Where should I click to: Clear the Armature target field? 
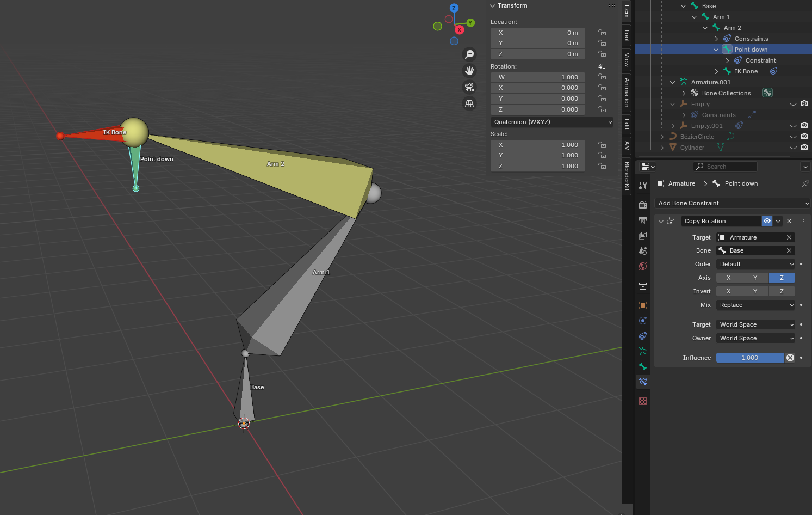(x=789, y=237)
